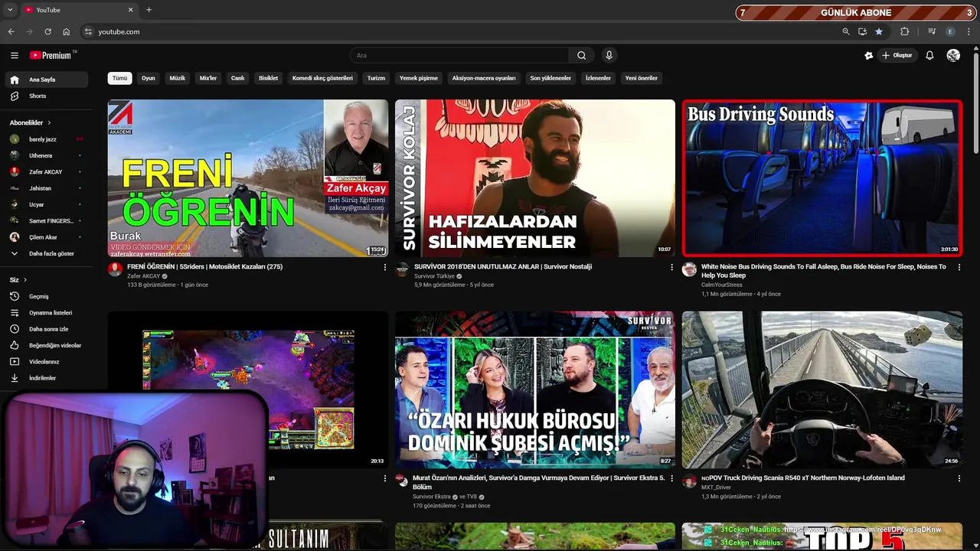Image resolution: width=980 pixels, height=551 pixels.
Task: Select the Tümü filter chip
Action: pos(119,78)
